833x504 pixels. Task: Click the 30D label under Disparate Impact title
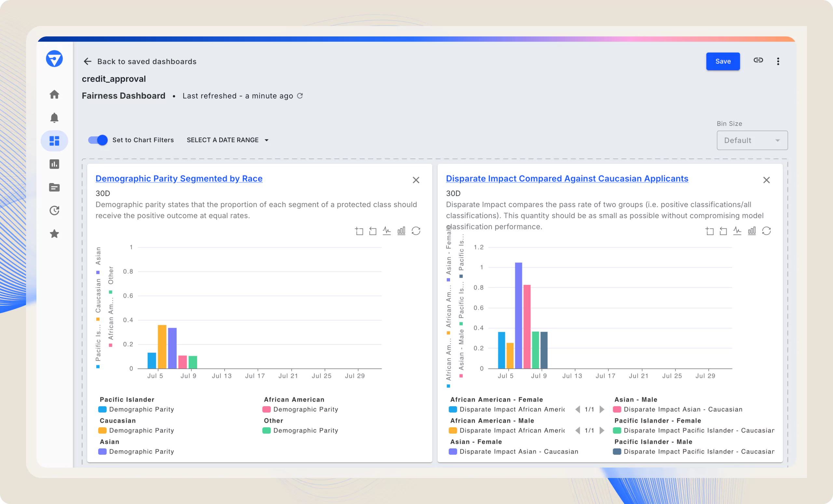click(x=453, y=193)
